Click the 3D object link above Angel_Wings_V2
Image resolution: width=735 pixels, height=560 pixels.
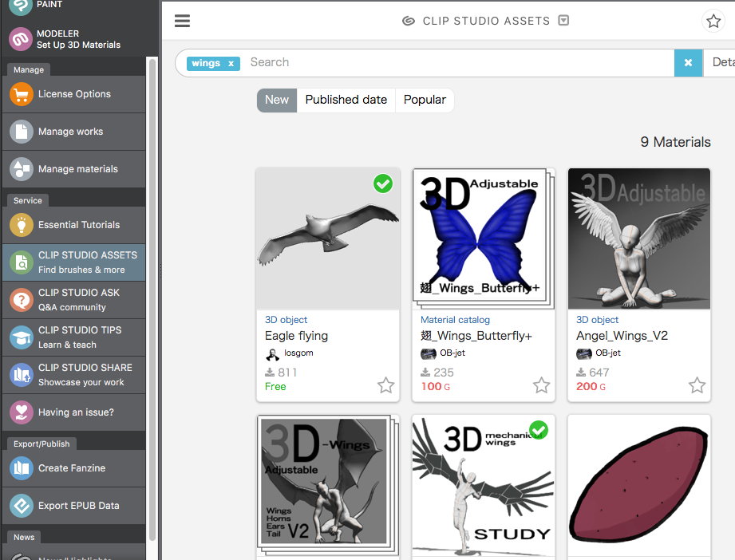(597, 320)
